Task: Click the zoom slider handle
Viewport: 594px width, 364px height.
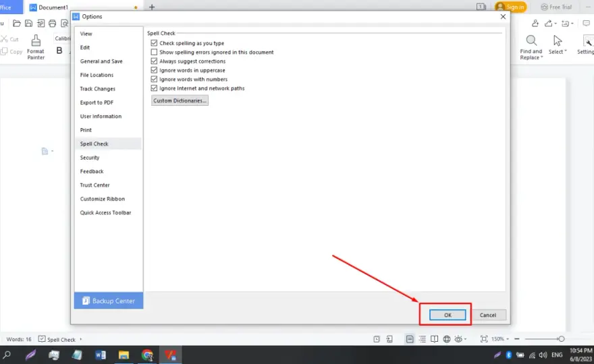Action: pyautogui.click(x=561, y=339)
